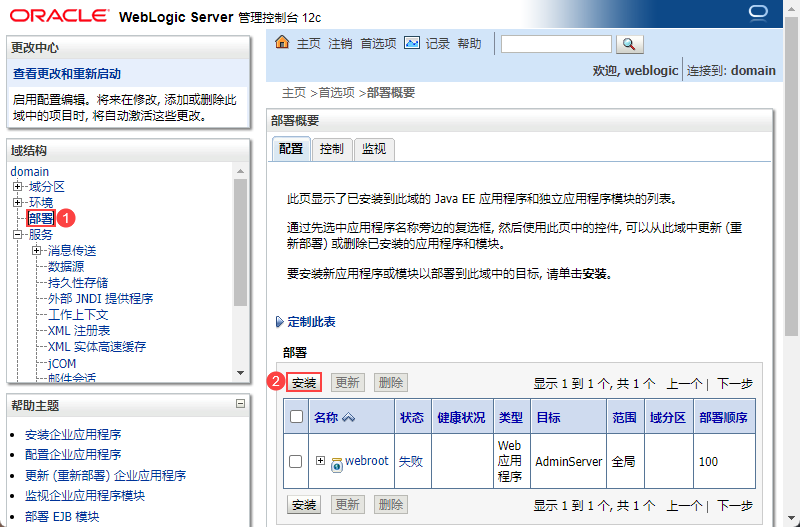Expand the webroot deployment row
Screen dimensions: 800x527
320,460
